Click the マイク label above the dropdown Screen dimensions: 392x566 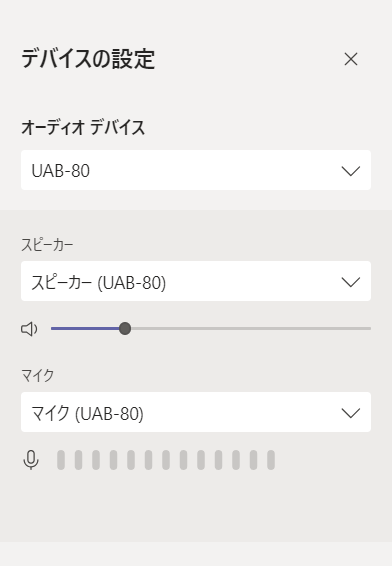pyautogui.click(x=38, y=375)
